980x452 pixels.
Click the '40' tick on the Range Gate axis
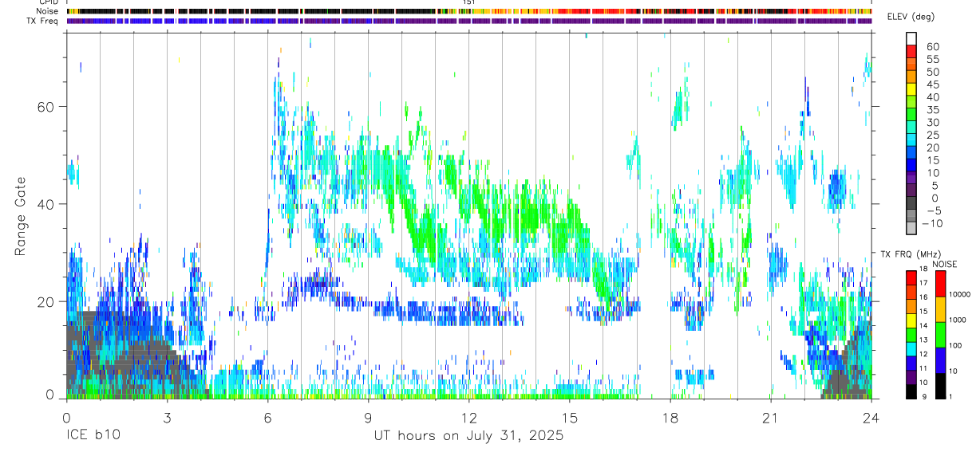click(x=47, y=204)
